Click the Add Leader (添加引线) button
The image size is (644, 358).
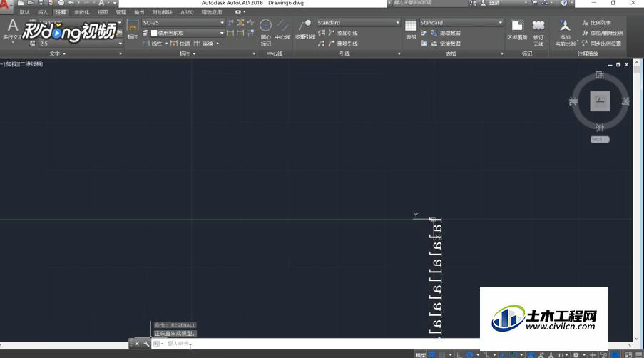click(343, 33)
